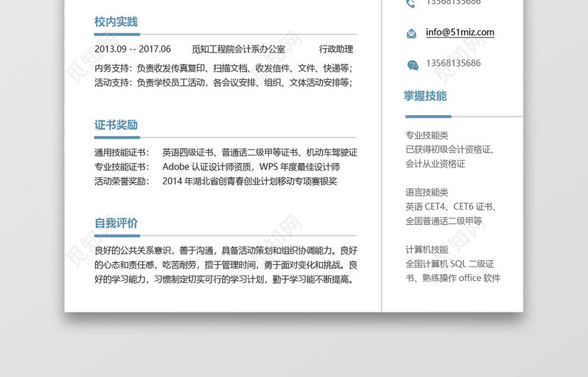Image resolution: width=588 pixels, height=377 pixels.
Task: Click the 专业技能类 subheading
Action: (427, 135)
